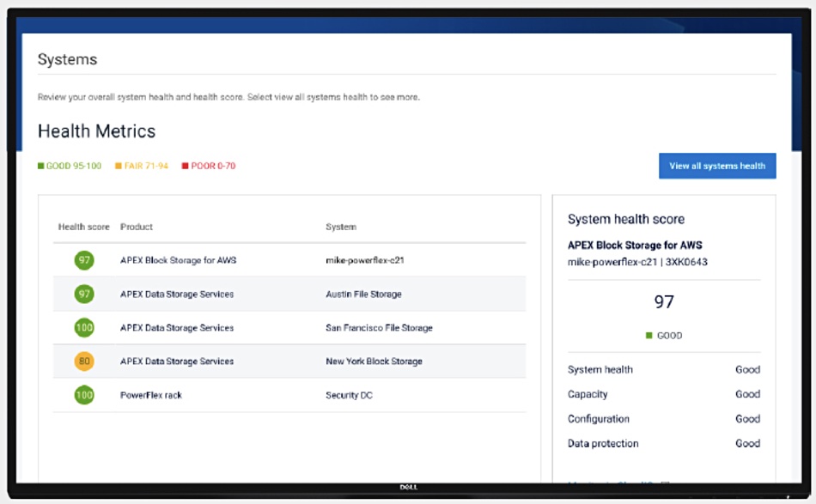Click the 100 score badge for PowerFlex rack

[x=84, y=395]
